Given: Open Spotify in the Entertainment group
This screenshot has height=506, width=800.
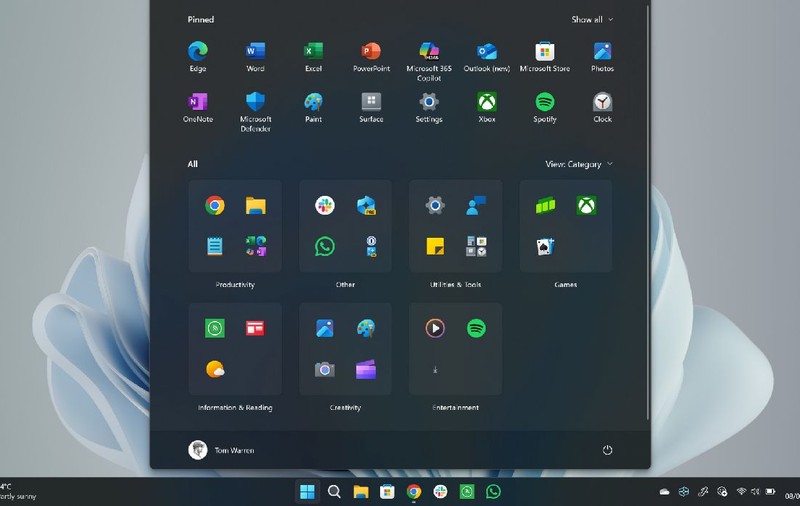Looking at the screenshot, I should tap(476, 328).
